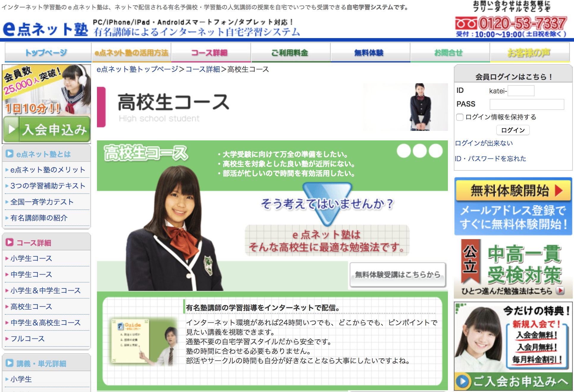Open 小学生 under 講義・単元詳細
This screenshot has width=574, height=392.
tap(21, 379)
